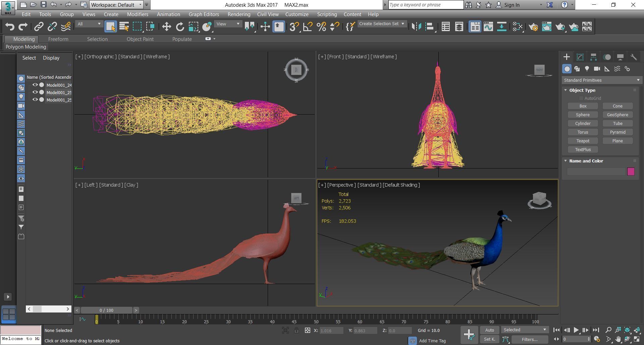The height and width of the screenshot is (345, 644).
Task: Open the Material Editor
Action: [x=517, y=26]
